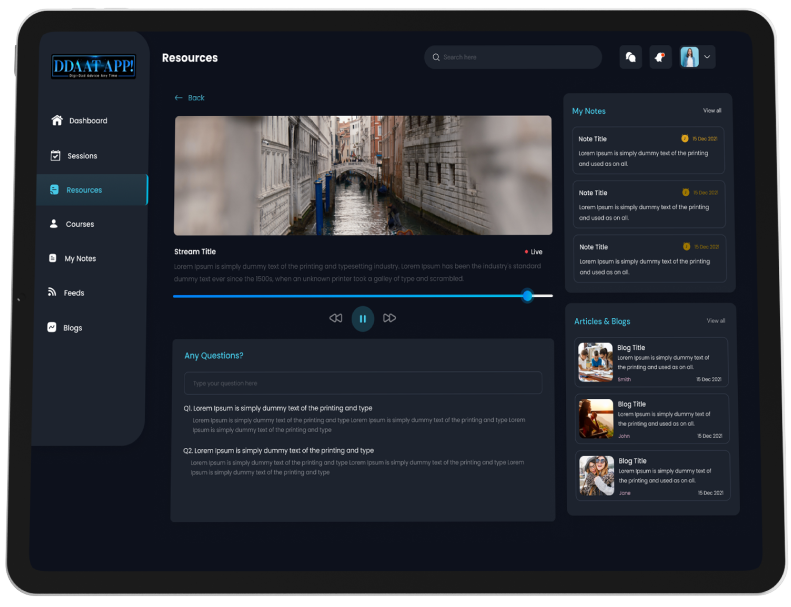Expand the profile dropdown chevron
Viewport: 791px width, 607px height.
pos(708,57)
